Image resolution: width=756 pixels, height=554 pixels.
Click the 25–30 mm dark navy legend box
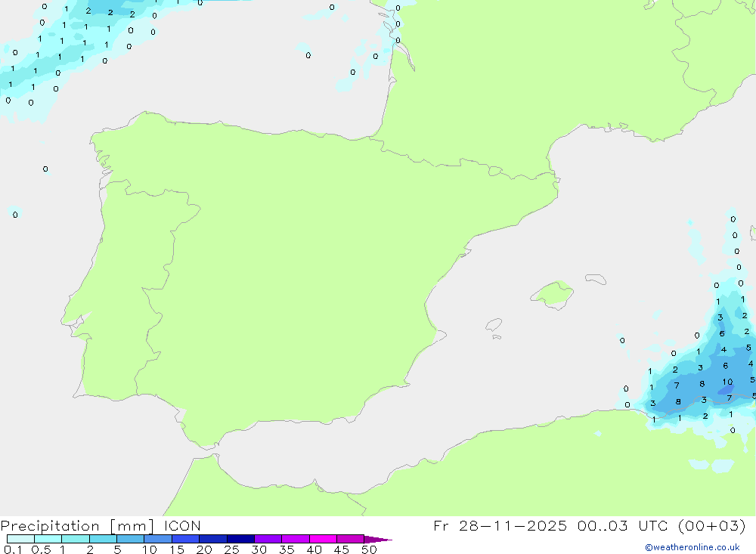[x=240, y=539]
